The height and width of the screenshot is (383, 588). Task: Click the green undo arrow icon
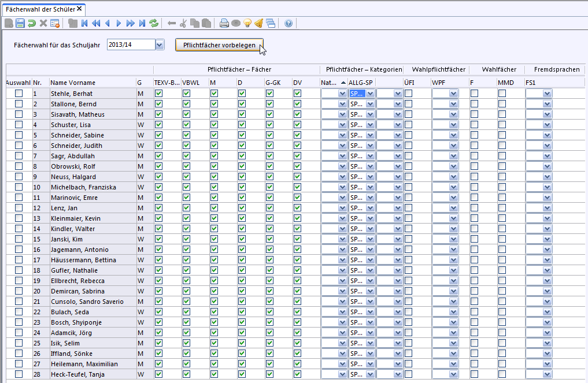coord(32,24)
